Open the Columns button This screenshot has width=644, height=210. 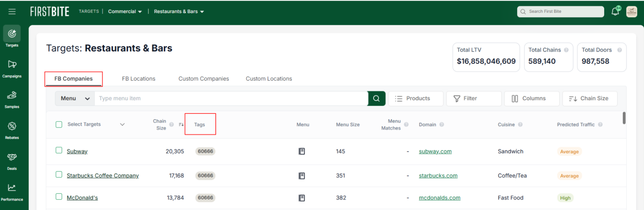click(531, 98)
